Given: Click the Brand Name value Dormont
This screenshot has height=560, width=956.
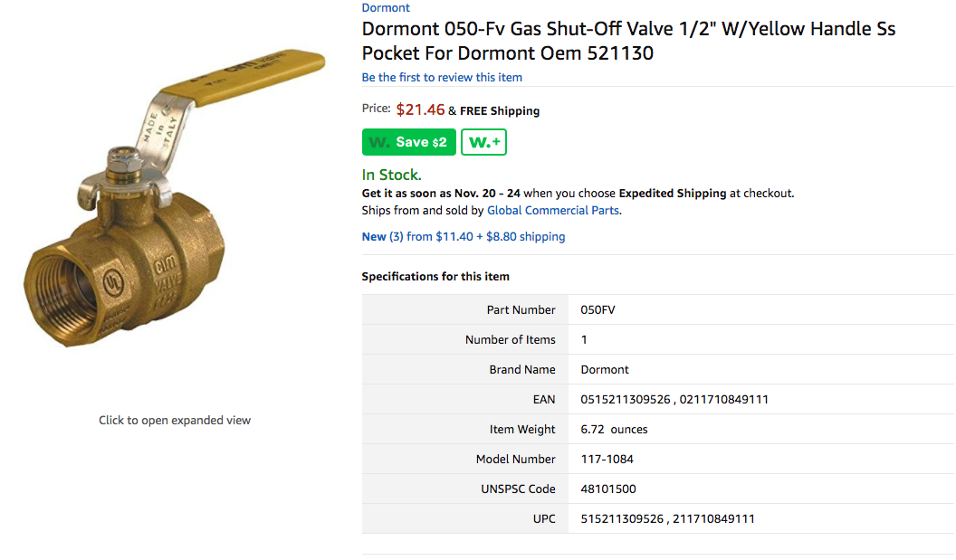Looking at the screenshot, I should click(605, 369).
